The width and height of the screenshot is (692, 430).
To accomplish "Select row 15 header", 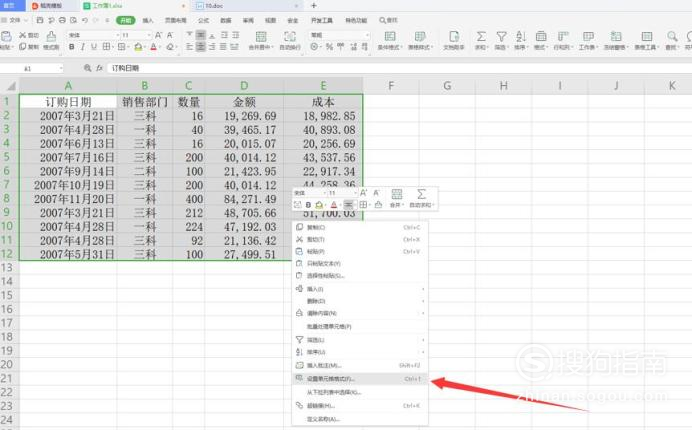I will (x=7, y=295).
